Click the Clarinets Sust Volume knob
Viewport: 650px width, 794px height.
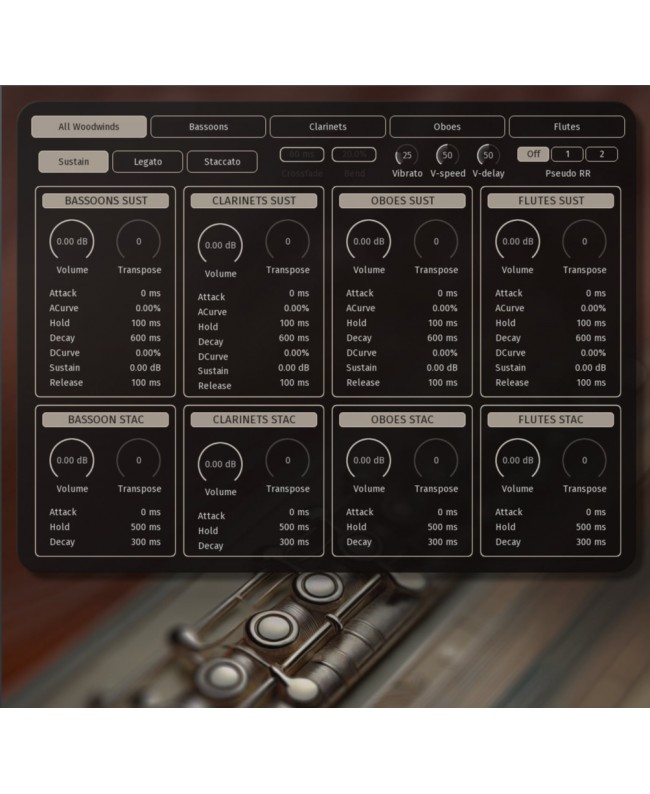tap(220, 245)
